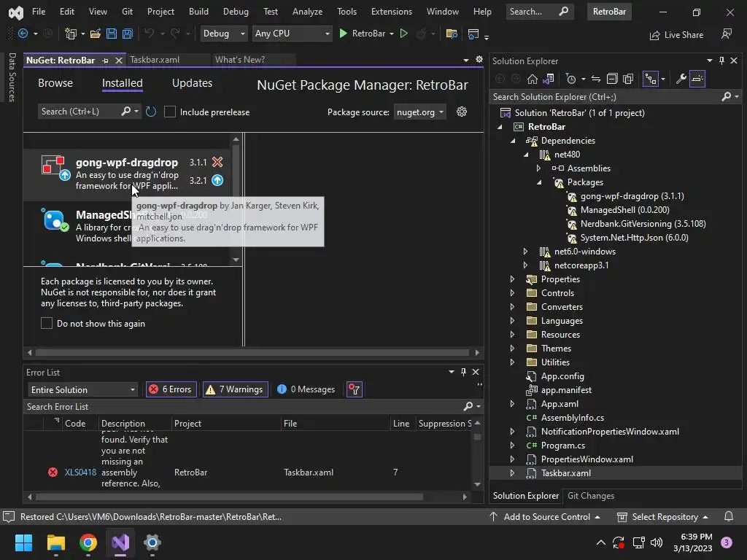
Task: Click the Save toolbar icon
Action: click(112, 34)
